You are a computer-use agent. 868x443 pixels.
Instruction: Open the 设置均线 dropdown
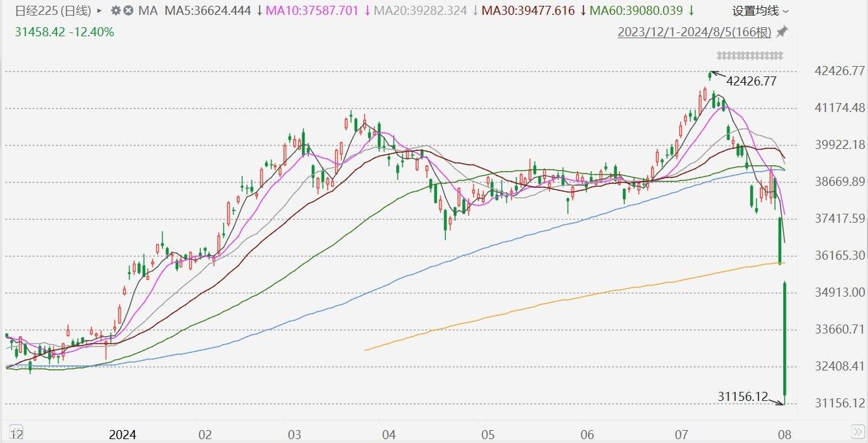coord(760,10)
